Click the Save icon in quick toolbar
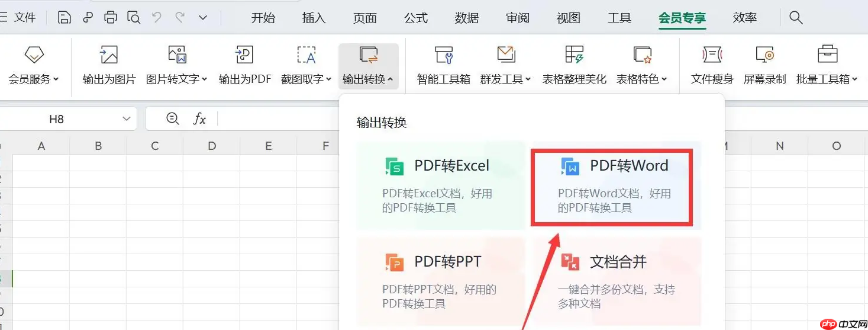This screenshot has width=868, height=330. tap(64, 18)
